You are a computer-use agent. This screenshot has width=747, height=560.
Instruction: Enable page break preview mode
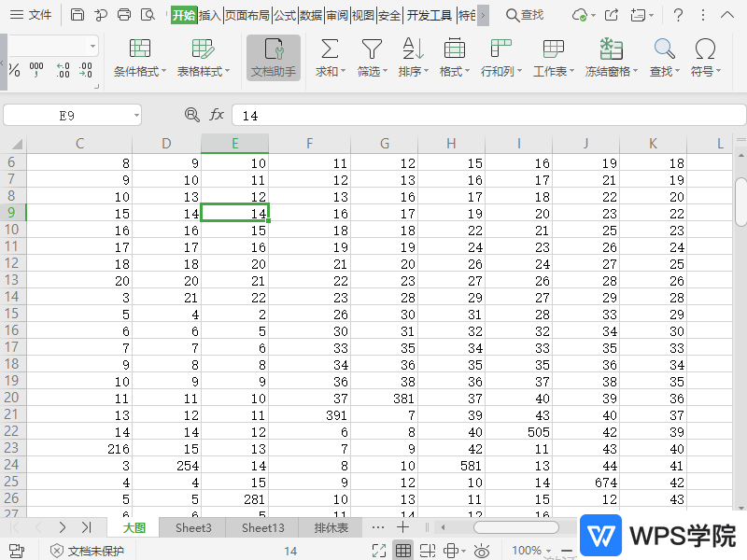tap(426, 551)
